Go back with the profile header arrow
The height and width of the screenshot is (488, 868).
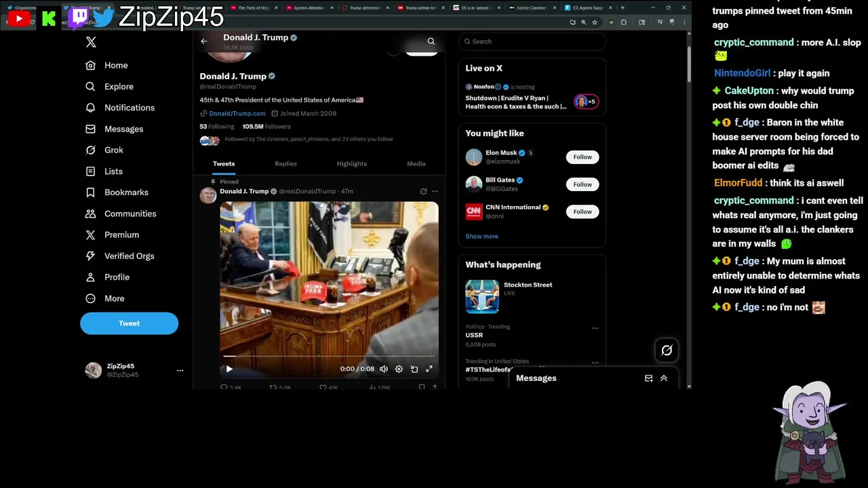point(204,41)
